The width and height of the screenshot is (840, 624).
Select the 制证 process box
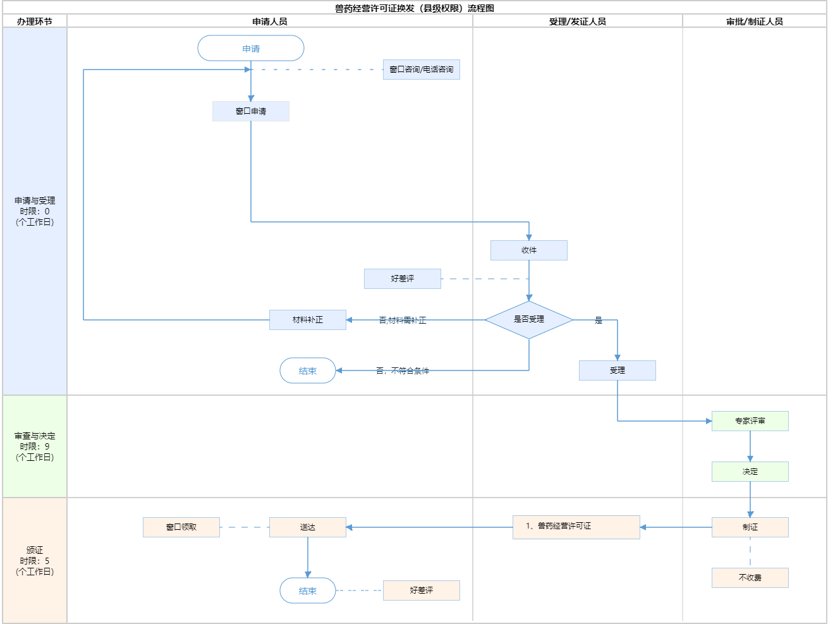[x=750, y=527]
